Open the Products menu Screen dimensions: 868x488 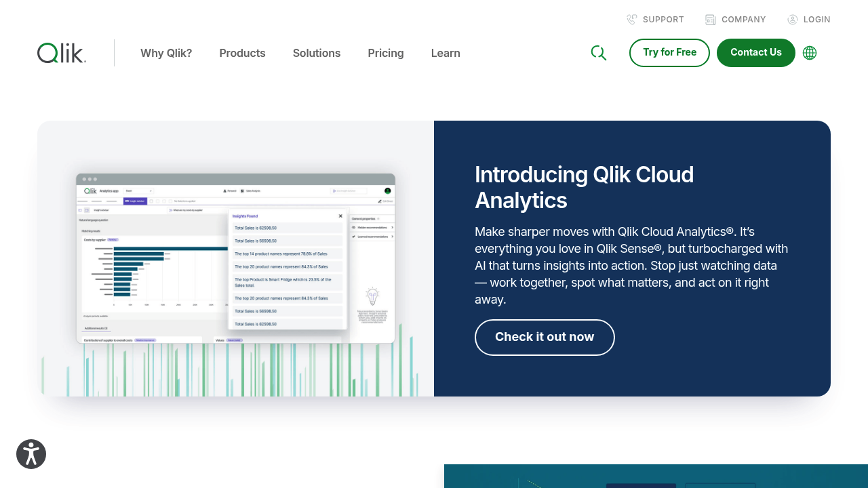[242, 53]
